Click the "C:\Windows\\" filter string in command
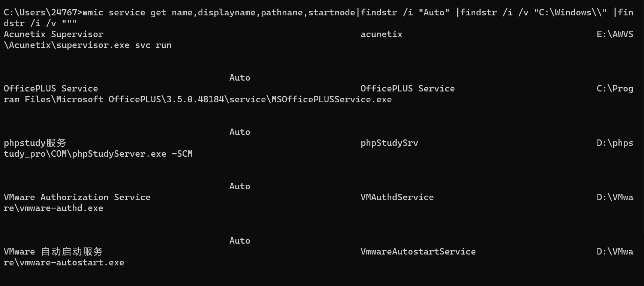 pos(570,12)
